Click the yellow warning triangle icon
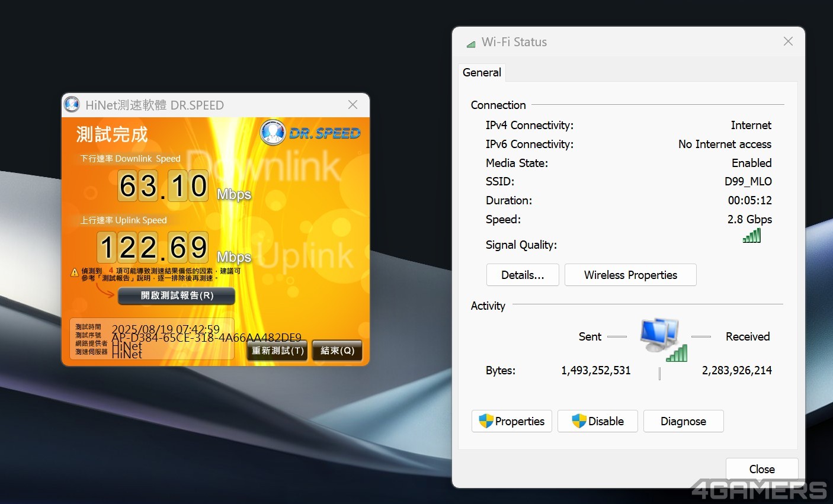 [x=75, y=273]
